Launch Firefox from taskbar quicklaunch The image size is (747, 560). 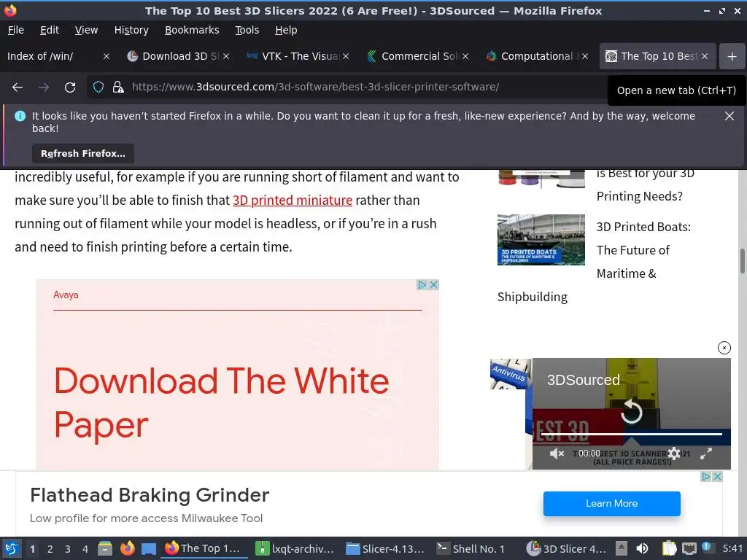(x=127, y=548)
